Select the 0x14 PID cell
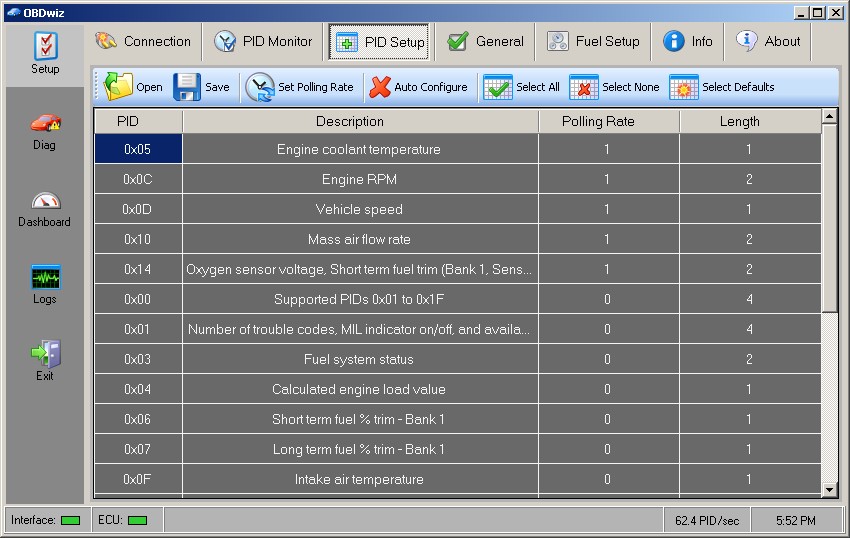850x538 pixels. click(x=138, y=269)
